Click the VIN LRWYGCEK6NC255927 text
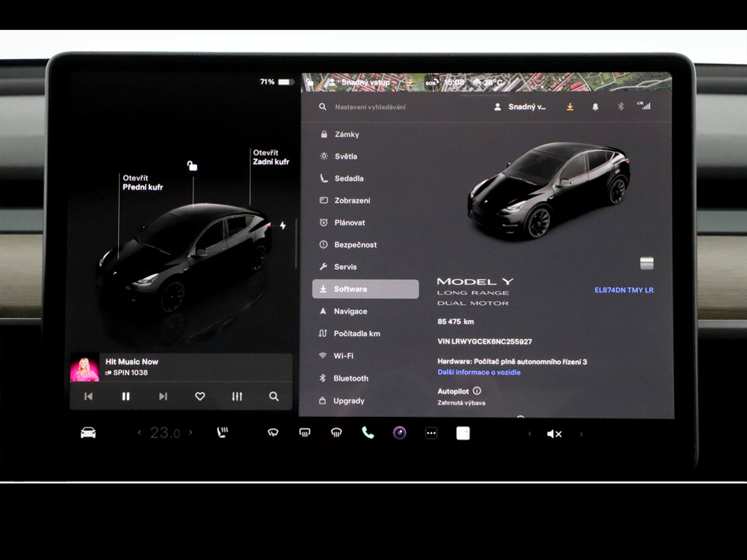 pos(484,341)
